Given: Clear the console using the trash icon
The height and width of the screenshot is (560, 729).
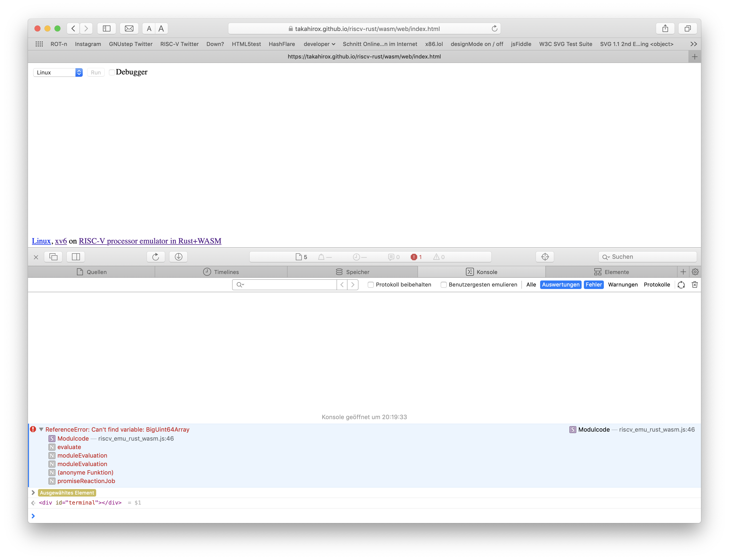Looking at the screenshot, I should 695,285.
